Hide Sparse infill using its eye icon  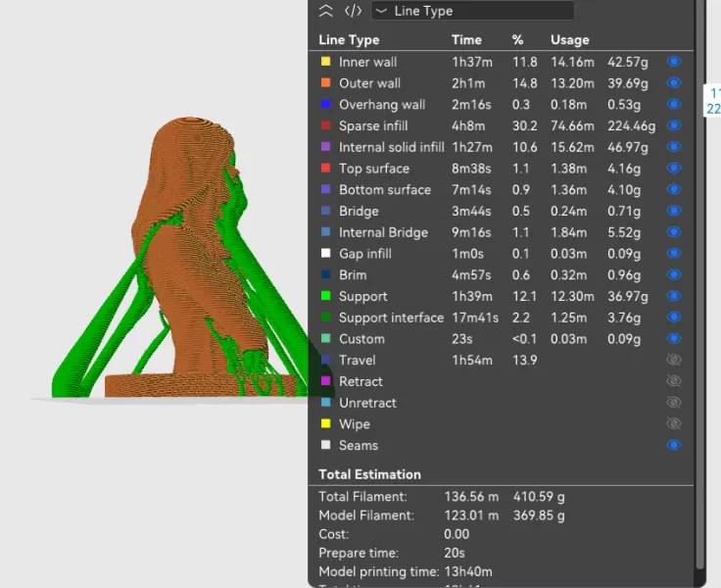click(674, 125)
